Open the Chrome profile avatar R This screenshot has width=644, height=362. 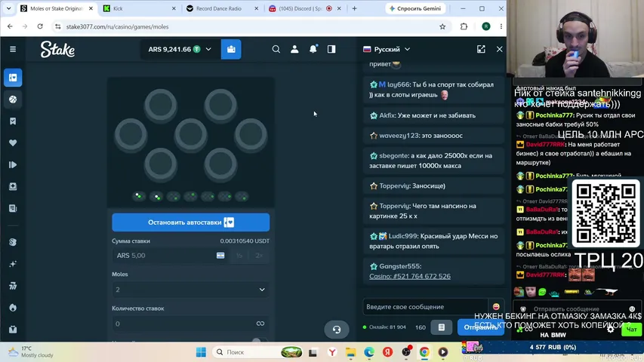click(486, 26)
